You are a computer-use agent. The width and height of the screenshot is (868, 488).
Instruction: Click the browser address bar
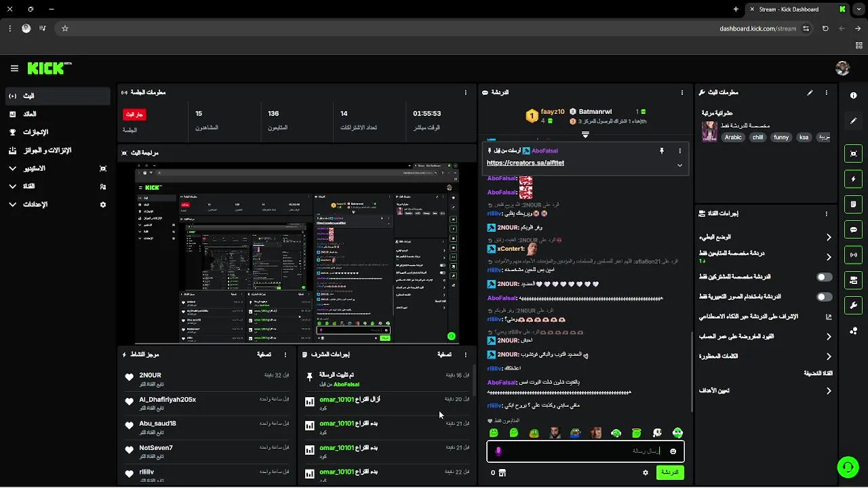pyautogui.click(x=434, y=28)
